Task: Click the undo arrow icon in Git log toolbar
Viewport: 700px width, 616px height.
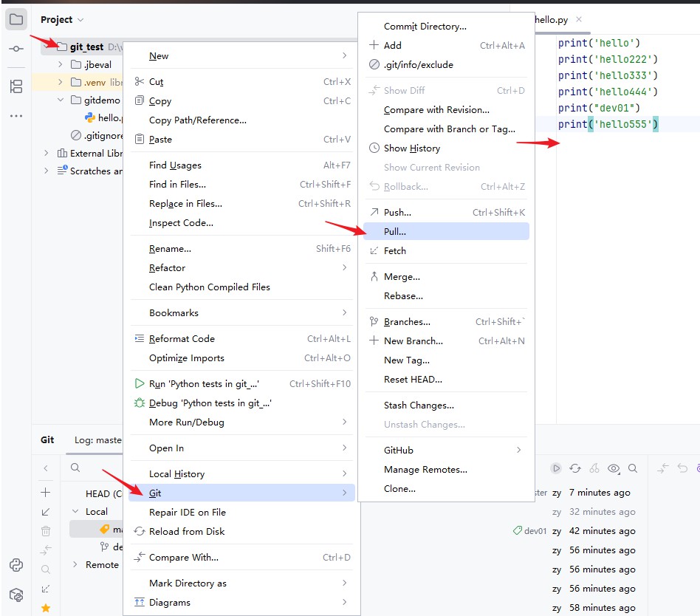Action: (682, 468)
